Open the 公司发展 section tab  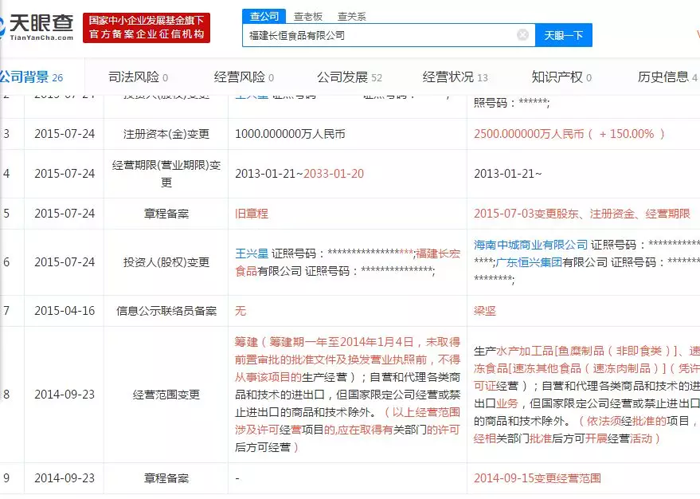tap(348, 77)
